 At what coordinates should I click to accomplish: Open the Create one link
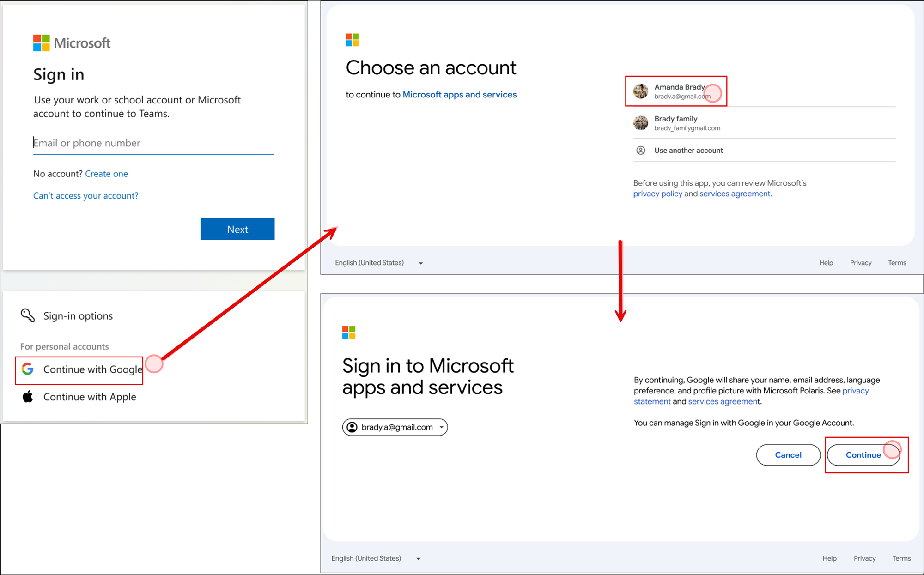(x=106, y=174)
